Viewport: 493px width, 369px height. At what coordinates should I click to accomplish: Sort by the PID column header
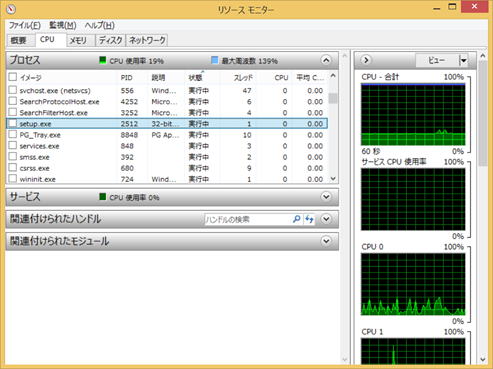point(126,78)
